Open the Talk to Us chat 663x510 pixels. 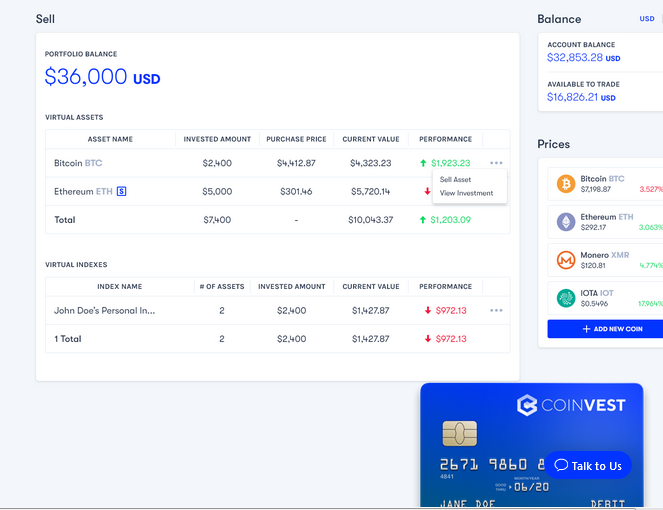(x=588, y=465)
